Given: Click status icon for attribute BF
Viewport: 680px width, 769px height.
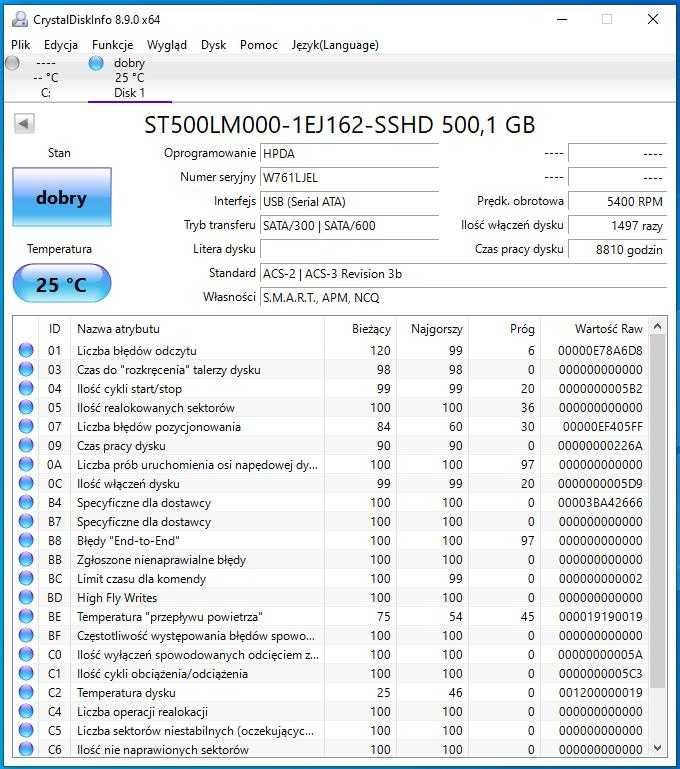Looking at the screenshot, I should click(x=26, y=636).
